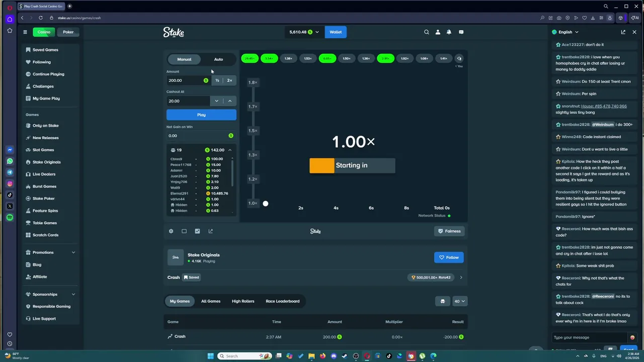This screenshot has height=362, width=644.
Task: Select the High Rollers tab
Action: [x=243, y=301]
